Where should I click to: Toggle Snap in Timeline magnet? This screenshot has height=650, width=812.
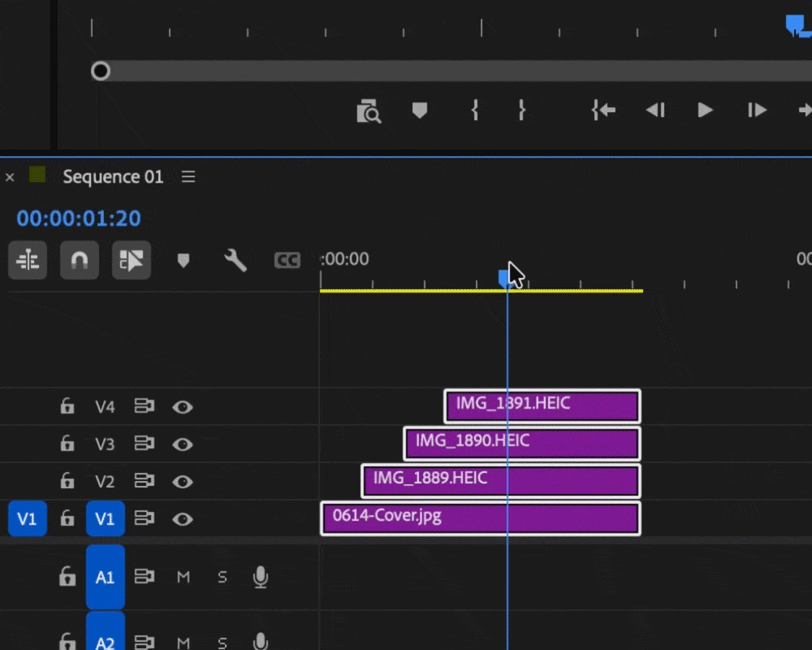click(80, 260)
